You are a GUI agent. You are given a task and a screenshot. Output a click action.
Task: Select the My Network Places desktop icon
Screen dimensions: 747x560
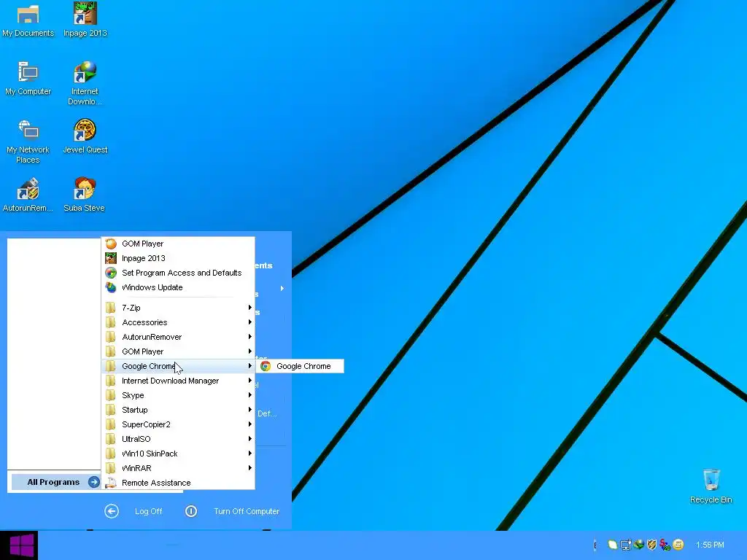click(28, 141)
